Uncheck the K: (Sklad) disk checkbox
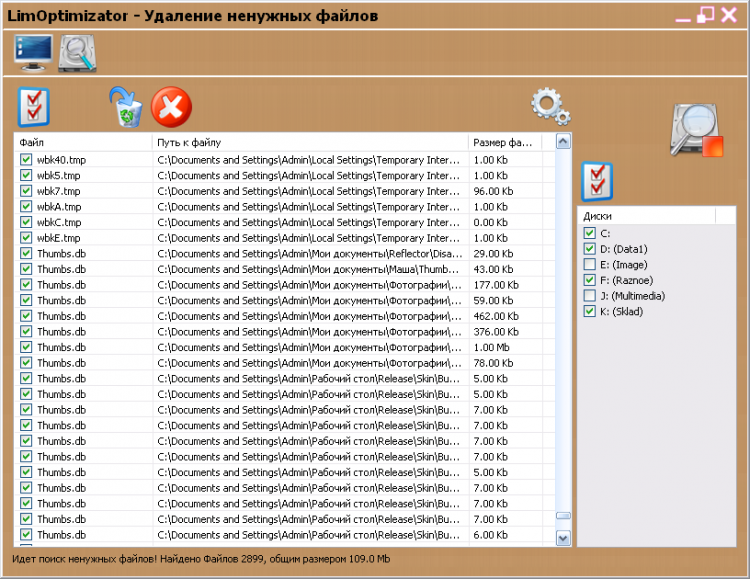This screenshot has height=579, width=750. point(589,312)
